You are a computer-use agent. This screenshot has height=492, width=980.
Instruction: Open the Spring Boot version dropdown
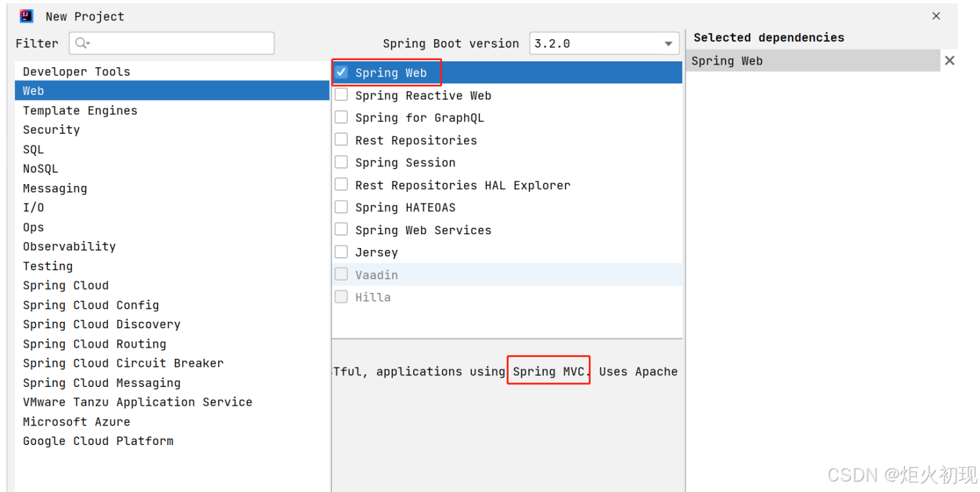668,44
